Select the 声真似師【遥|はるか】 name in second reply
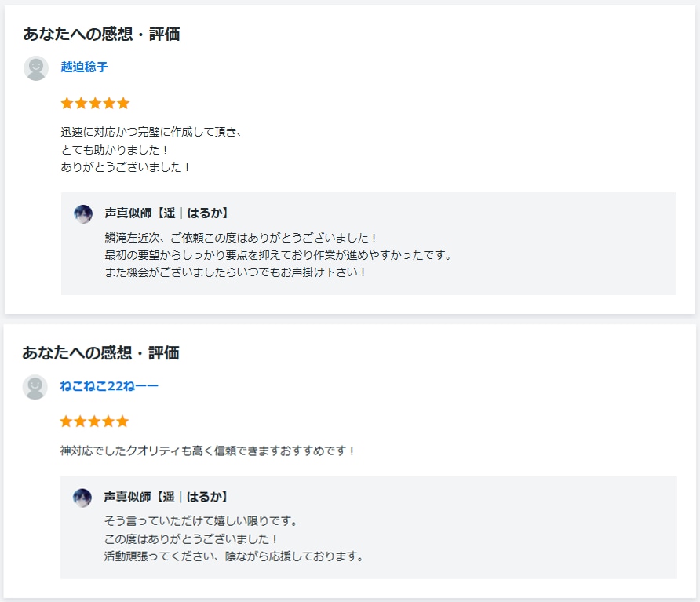Image resolution: width=700 pixels, height=602 pixels. (165, 497)
